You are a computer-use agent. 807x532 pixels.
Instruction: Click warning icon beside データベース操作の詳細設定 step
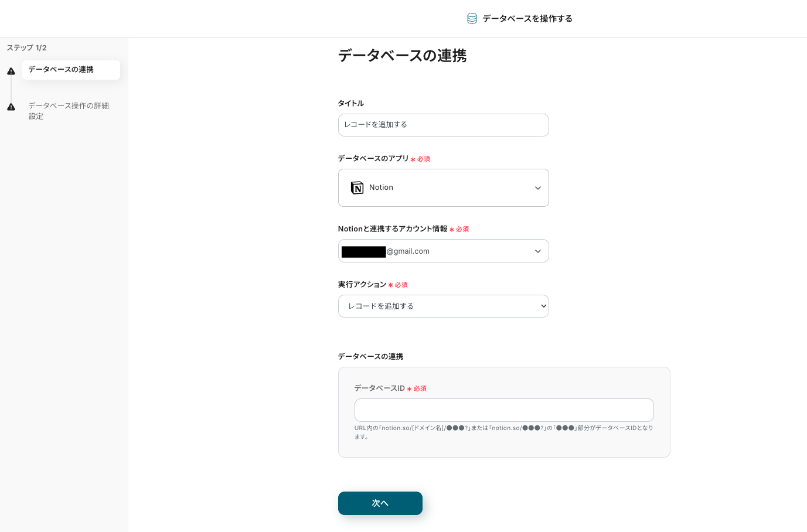(11, 107)
